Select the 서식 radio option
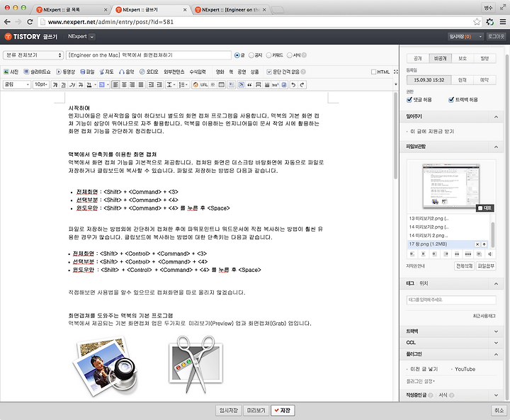The image size is (510, 420). tap(290, 55)
